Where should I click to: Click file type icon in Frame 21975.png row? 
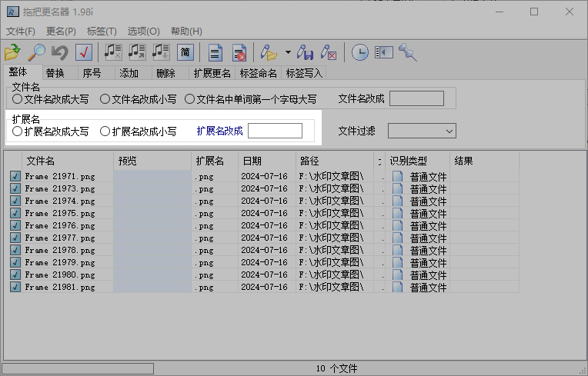[397, 214]
